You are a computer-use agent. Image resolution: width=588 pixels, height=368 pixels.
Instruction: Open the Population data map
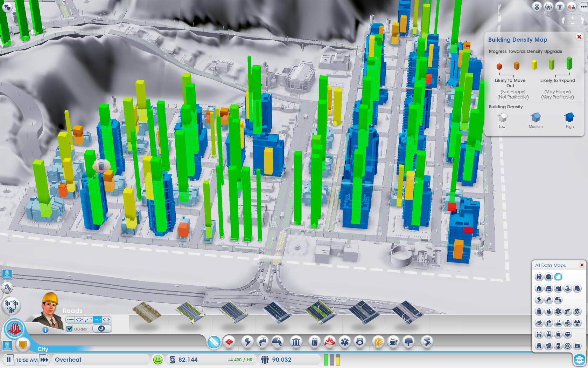(539, 277)
